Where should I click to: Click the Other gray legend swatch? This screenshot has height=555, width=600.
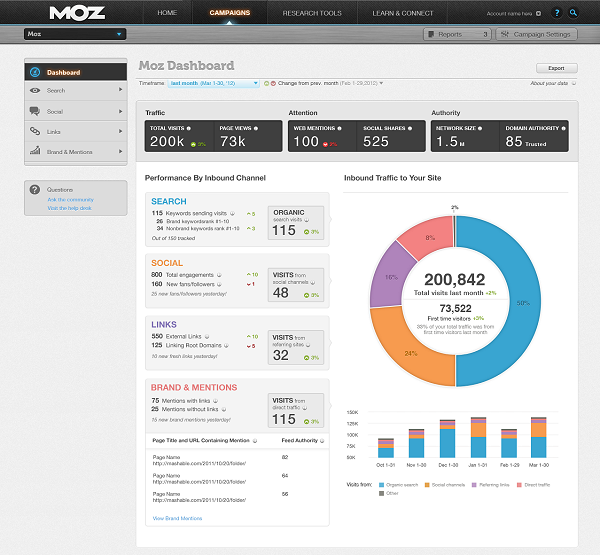[381, 493]
